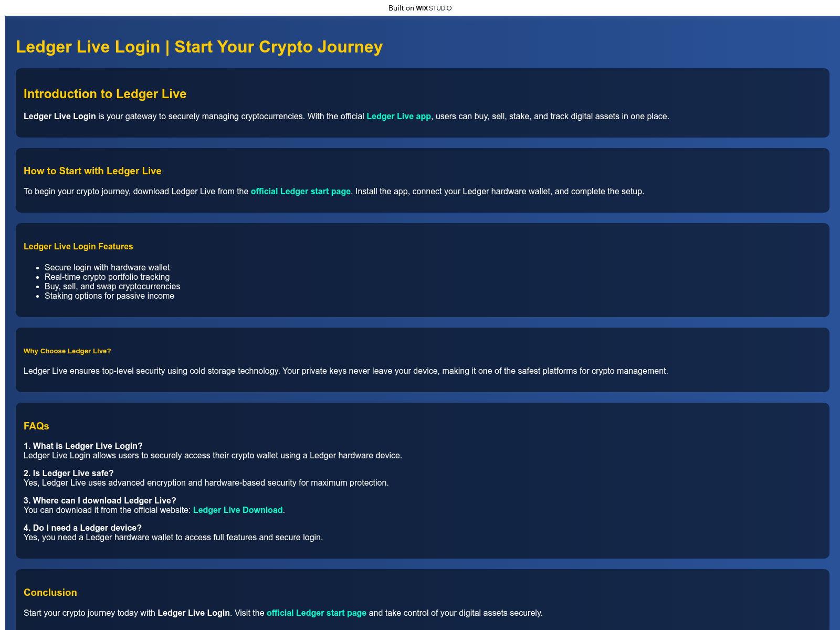Select the 'Why Choose Ledger Live?' heading
The width and height of the screenshot is (840, 630).
[x=67, y=351]
